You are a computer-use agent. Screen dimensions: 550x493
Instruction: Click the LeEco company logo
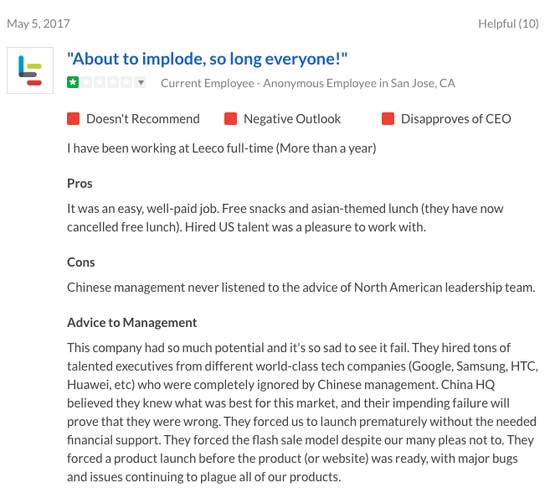click(30, 71)
